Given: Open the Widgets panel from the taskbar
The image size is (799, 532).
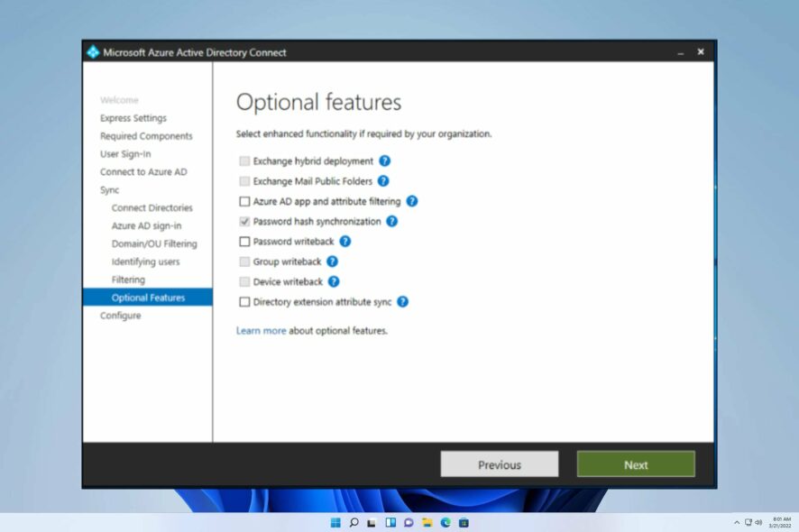Looking at the screenshot, I should click(x=390, y=523).
